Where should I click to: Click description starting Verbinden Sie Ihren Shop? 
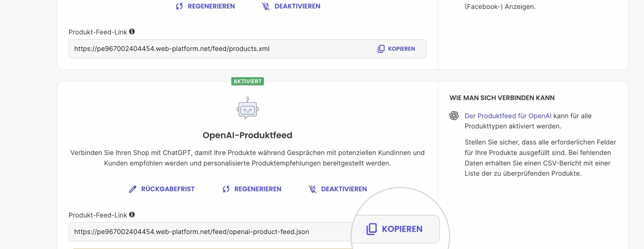[247, 158]
